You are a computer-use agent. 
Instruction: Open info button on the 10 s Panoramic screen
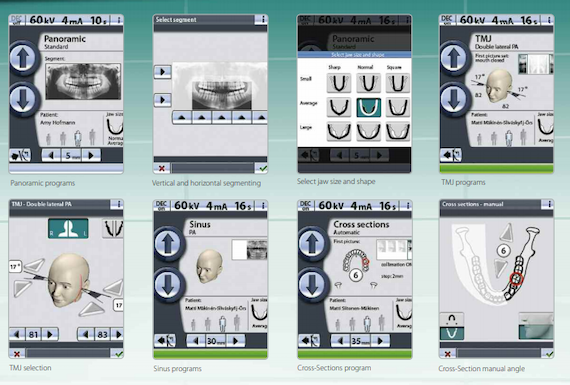click(x=118, y=20)
